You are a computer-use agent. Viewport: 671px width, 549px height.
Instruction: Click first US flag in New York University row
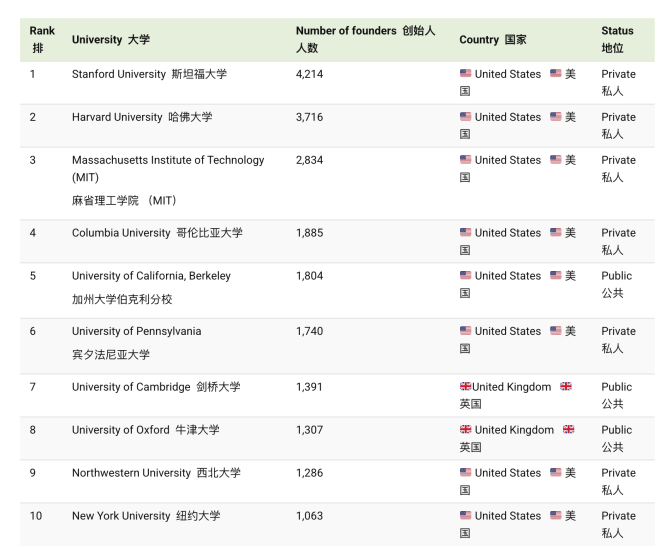tap(466, 515)
